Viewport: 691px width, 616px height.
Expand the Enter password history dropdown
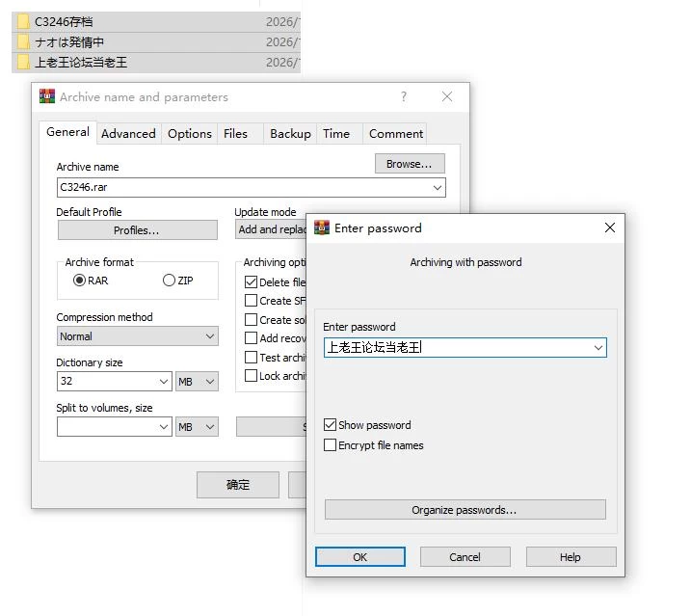coord(598,348)
